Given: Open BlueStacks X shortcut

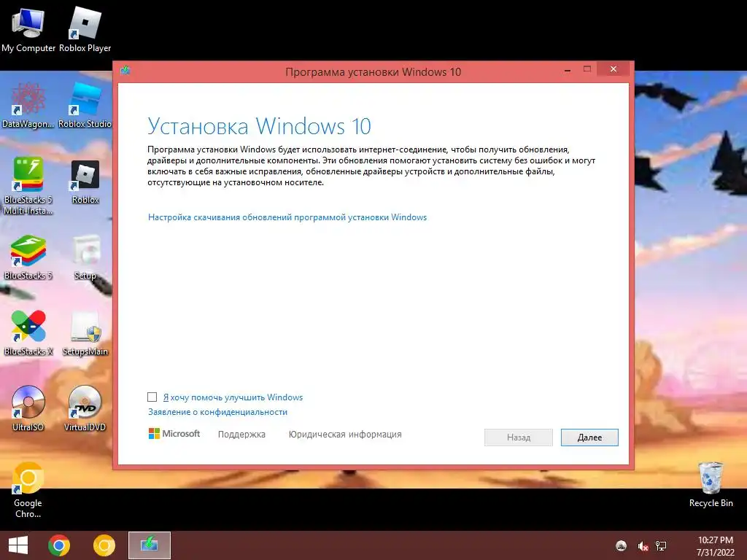Looking at the screenshot, I should coord(28,332).
